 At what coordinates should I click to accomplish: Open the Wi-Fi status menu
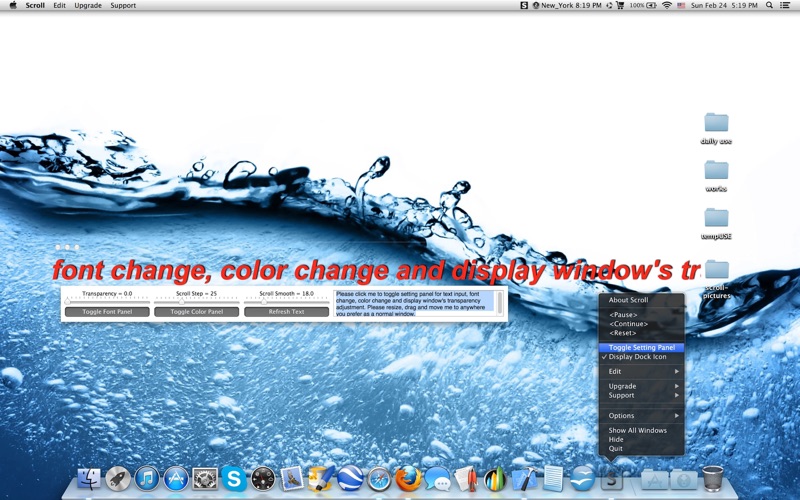coord(667,5)
